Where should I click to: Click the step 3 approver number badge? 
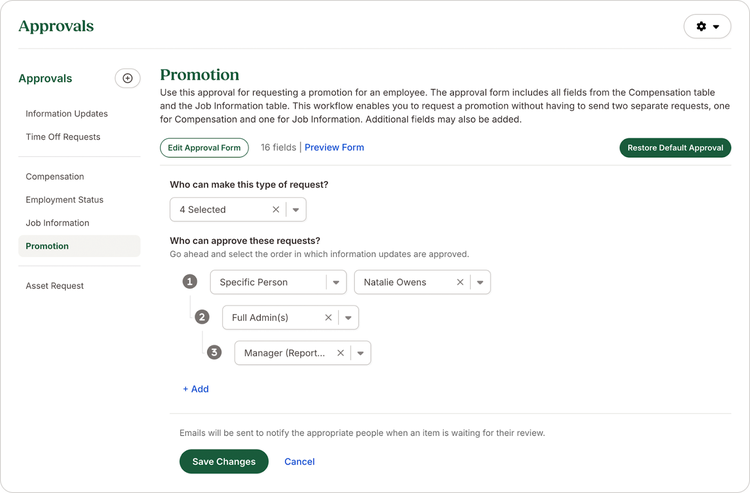(214, 353)
